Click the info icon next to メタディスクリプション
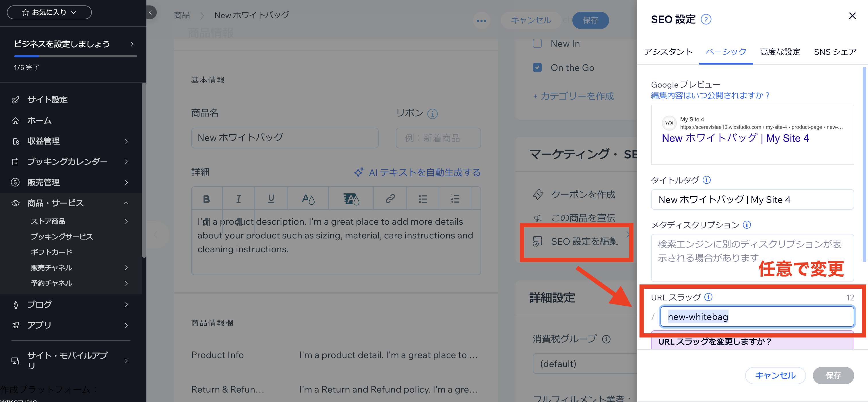The height and width of the screenshot is (402, 868). pos(747,225)
